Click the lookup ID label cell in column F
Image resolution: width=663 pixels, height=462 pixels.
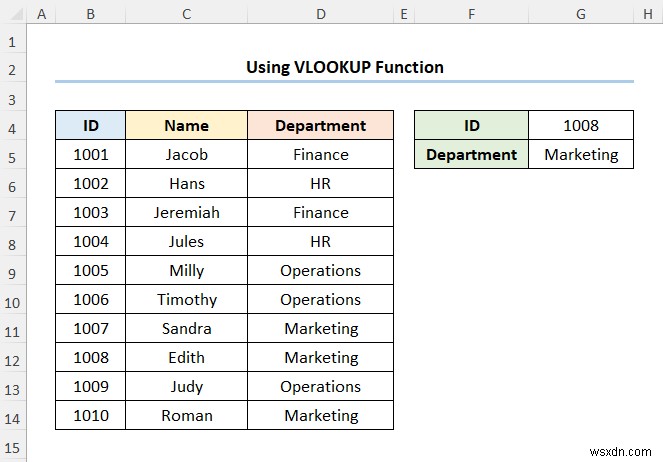(471, 125)
